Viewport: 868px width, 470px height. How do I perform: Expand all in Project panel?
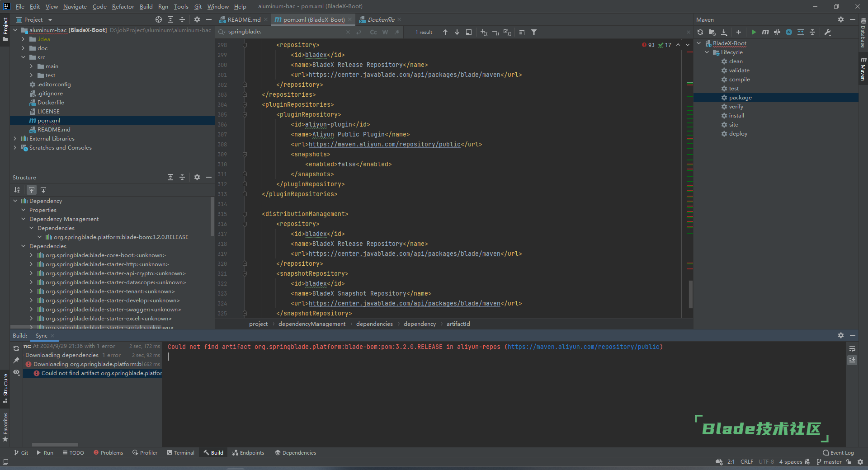click(170, 19)
